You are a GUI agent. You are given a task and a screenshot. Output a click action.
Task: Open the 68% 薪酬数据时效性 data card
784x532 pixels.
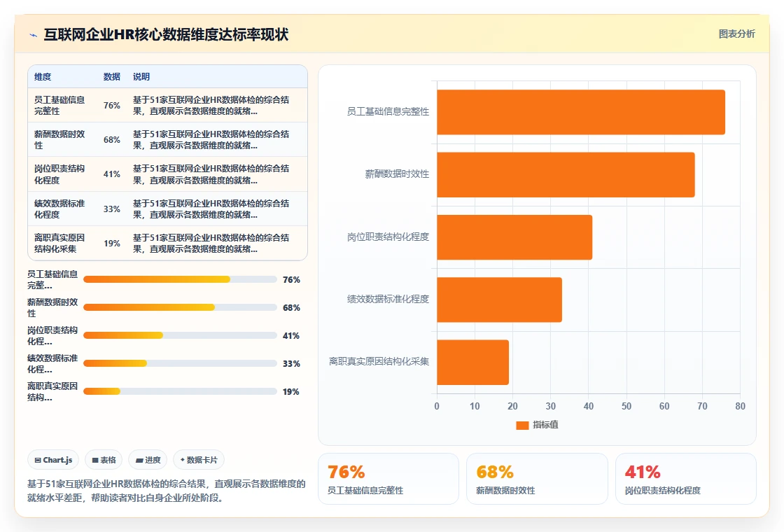coord(537,479)
